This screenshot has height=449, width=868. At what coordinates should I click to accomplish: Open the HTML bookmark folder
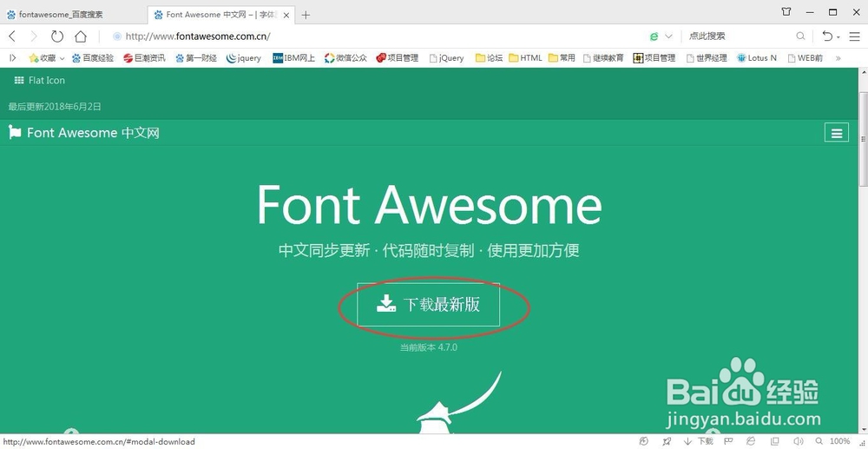pos(525,57)
